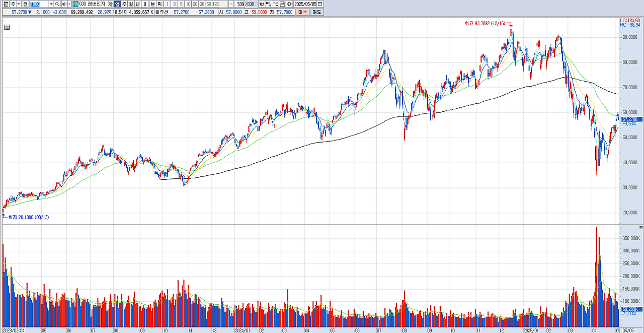The width and height of the screenshot is (644, 333).
Task: Click the NA market badge icon
Action: (75, 4)
